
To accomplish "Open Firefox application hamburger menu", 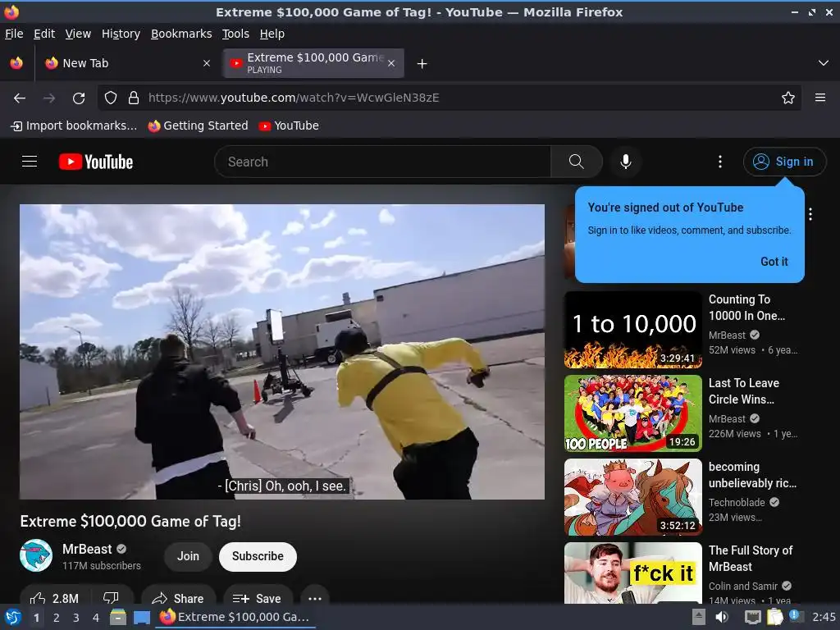I will click(x=819, y=98).
